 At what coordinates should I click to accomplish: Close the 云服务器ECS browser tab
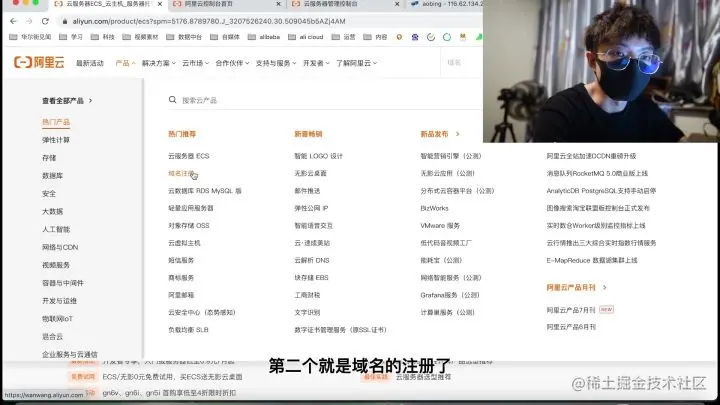click(160, 4)
